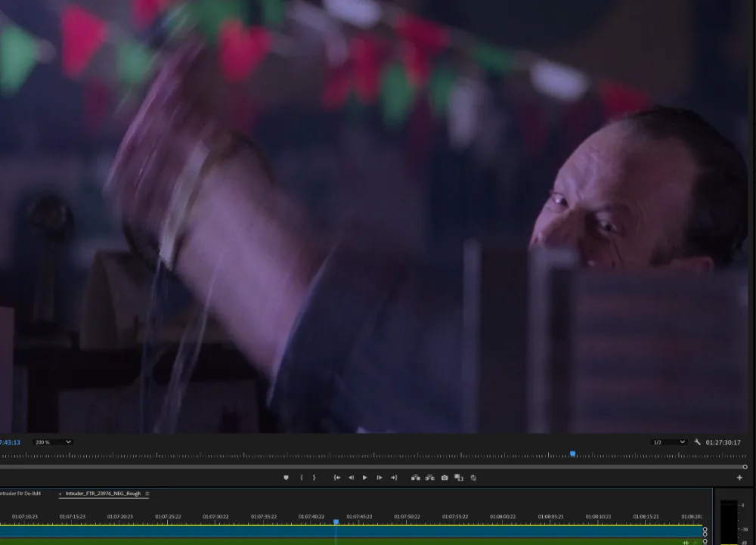Open the wrench settings menu

(x=697, y=442)
